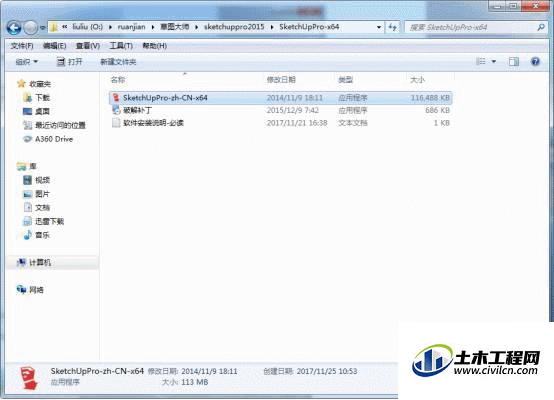Open 帮助(H) menu
The image size is (554, 400).
click(154, 46)
